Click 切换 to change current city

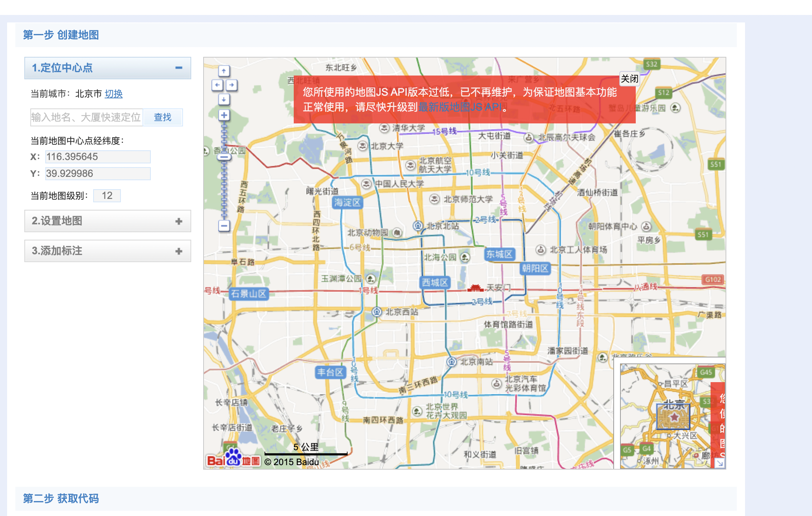113,94
